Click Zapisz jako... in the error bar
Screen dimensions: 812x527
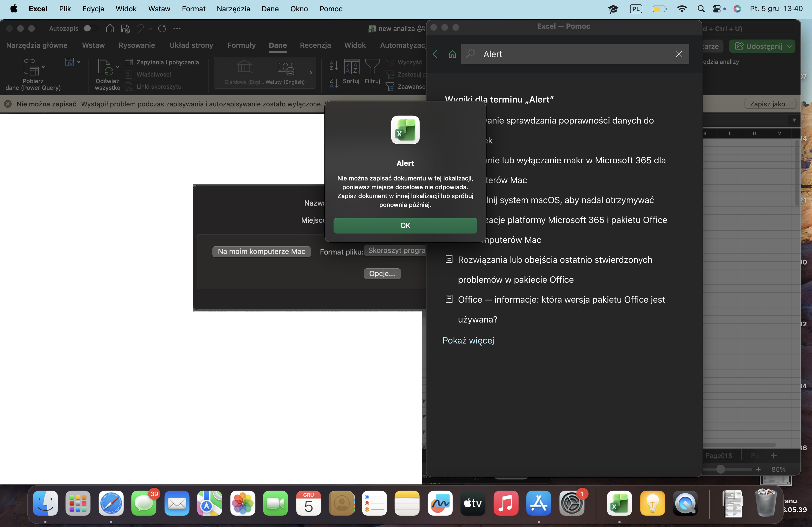(x=770, y=104)
